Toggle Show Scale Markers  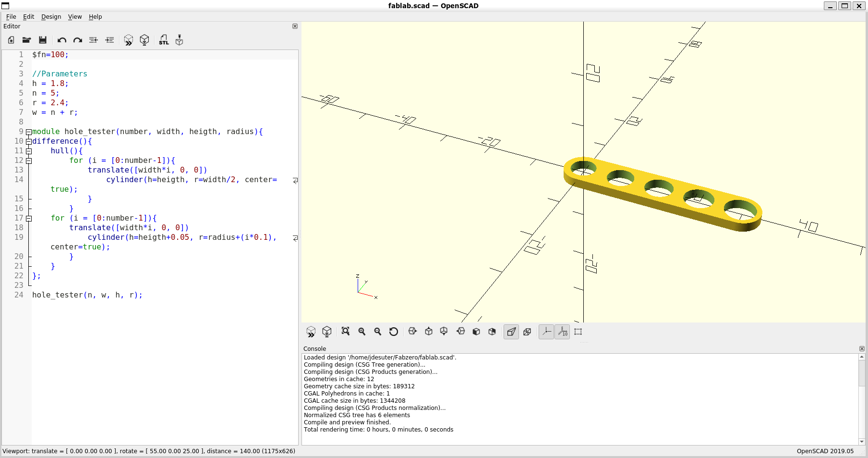(x=562, y=332)
